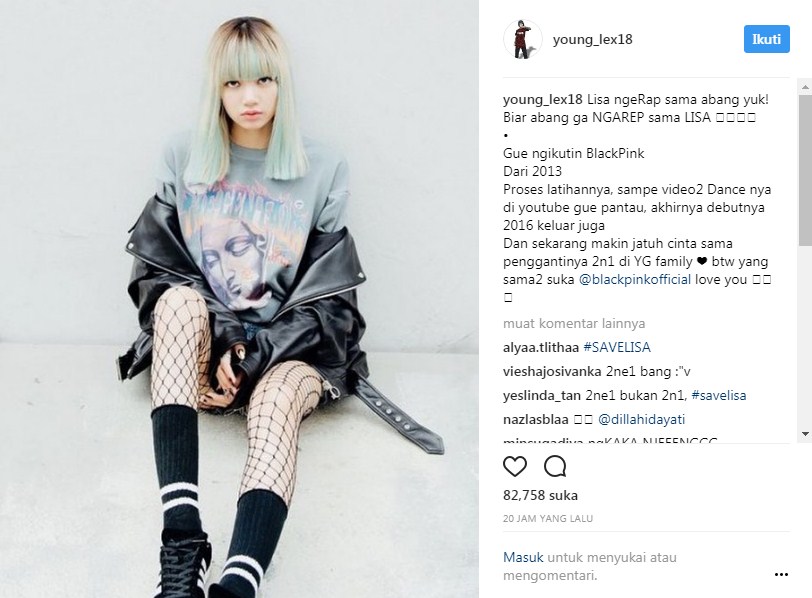Open the #SAVELISA hashtag link
Image resolution: width=812 pixels, height=598 pixels.
click(617, 347)
